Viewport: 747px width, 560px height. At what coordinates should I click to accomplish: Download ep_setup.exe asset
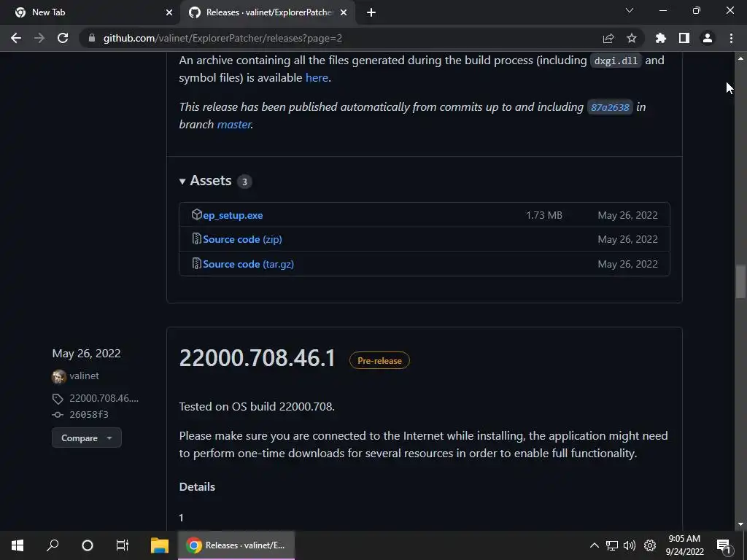click(233, 215)
